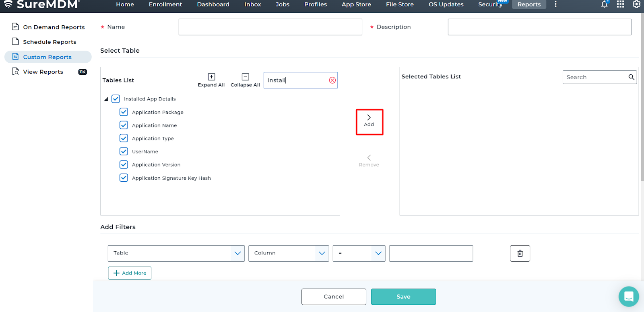Open the apps grid menu
Viewport: 644px width, 312px height.
pos(620,4)
